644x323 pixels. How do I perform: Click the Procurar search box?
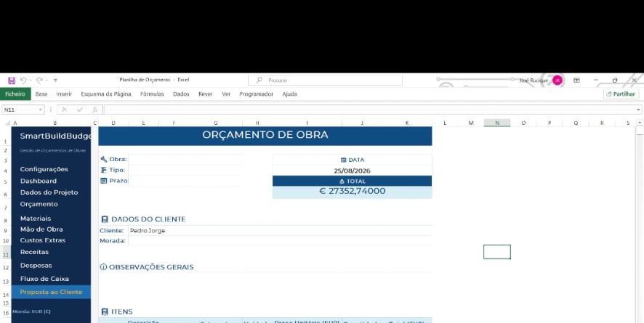(326, 81)
